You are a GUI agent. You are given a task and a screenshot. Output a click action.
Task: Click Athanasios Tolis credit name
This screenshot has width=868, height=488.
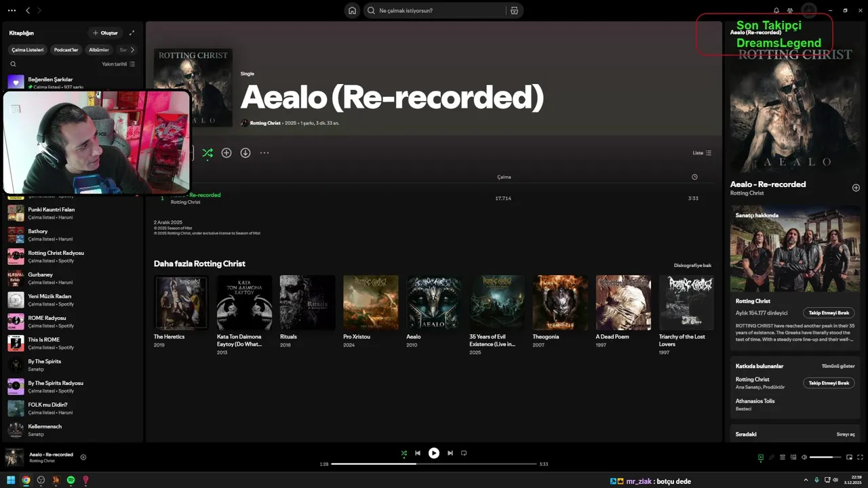tap(755, 401)
